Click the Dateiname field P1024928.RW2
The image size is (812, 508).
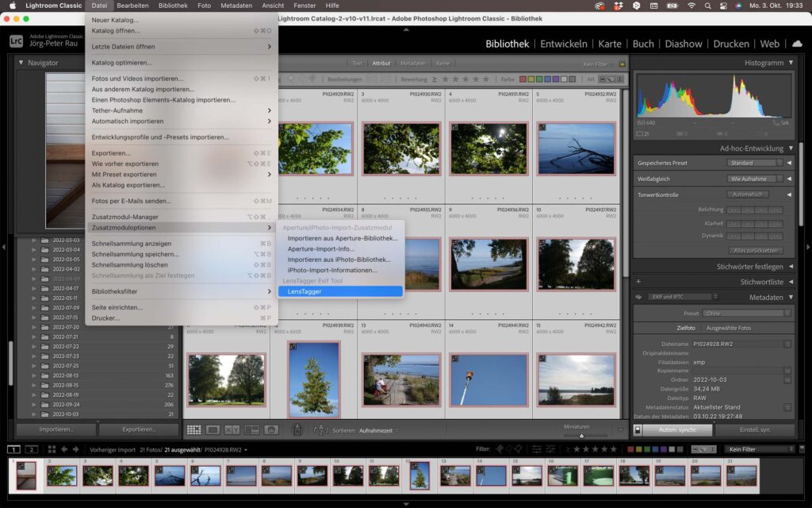(738, 344)
